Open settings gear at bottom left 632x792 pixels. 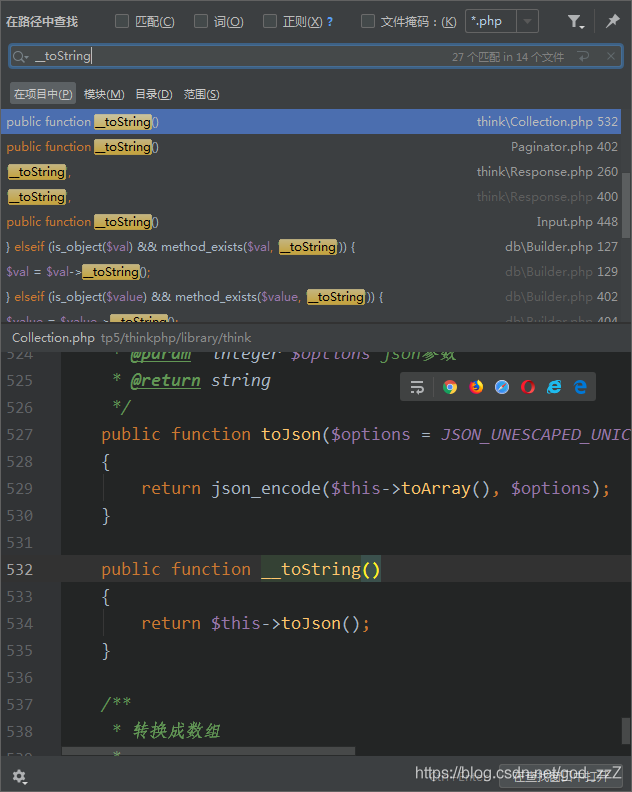19,776
